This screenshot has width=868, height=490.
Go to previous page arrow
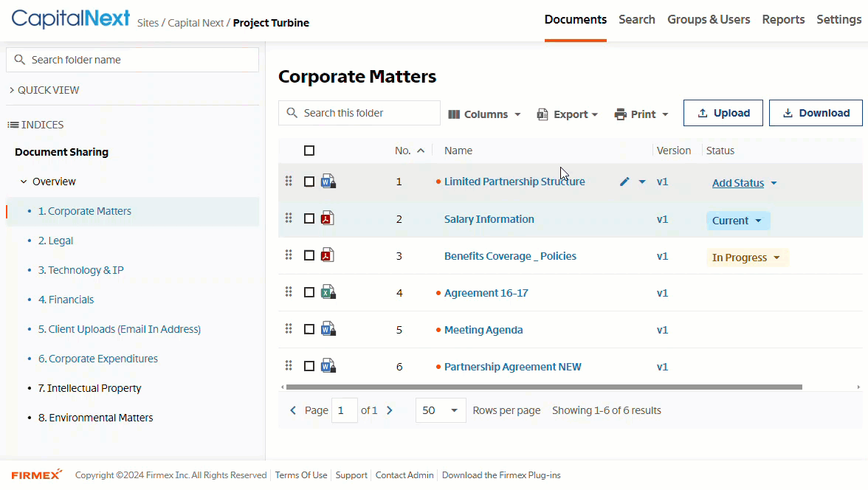[293, 410]
